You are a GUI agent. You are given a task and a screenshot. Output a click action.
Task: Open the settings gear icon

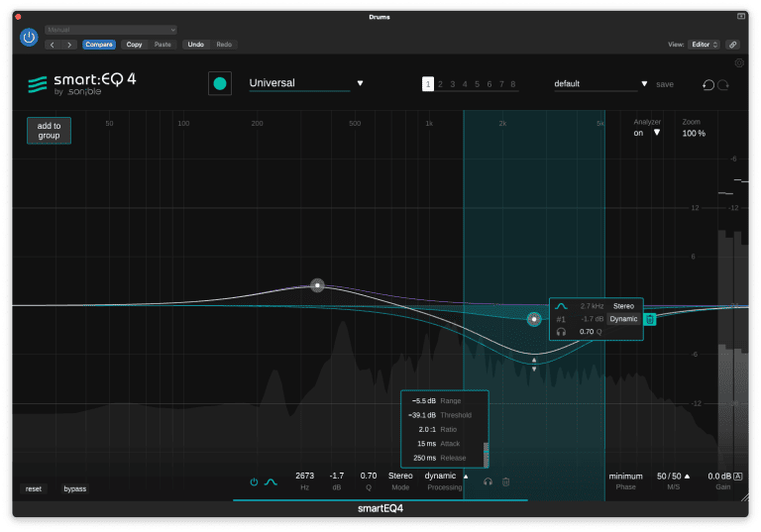(x=739, y=63)
